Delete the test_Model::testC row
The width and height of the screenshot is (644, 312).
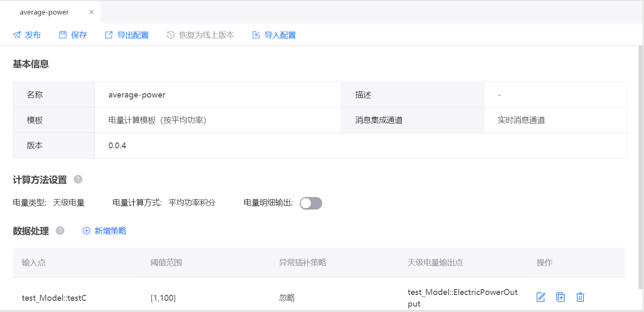click(580, 297)
